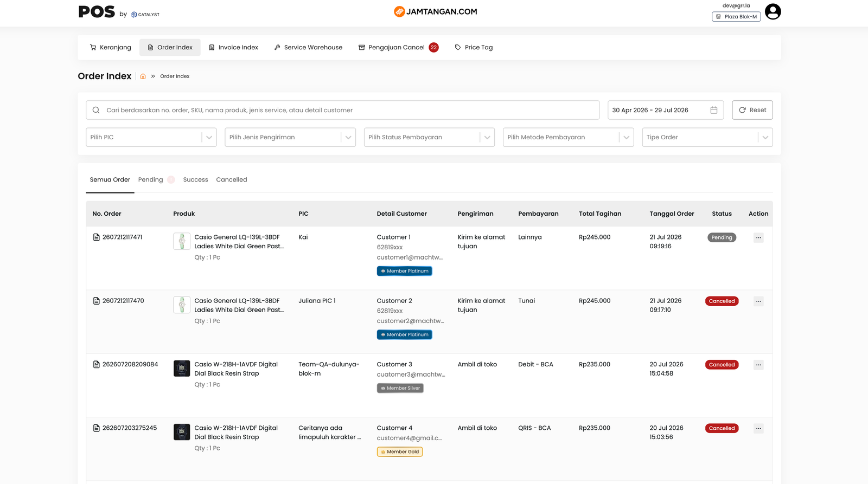Select the Order Index menu item
868x484 pixels.
[170, 47]
